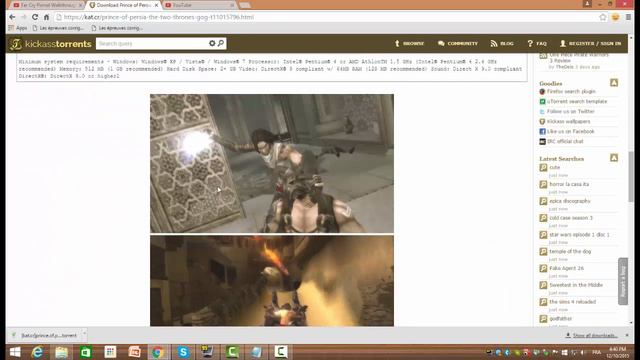Click the browser Home button
This screenshot has width=640, height=360.
[x=46, y=17]
